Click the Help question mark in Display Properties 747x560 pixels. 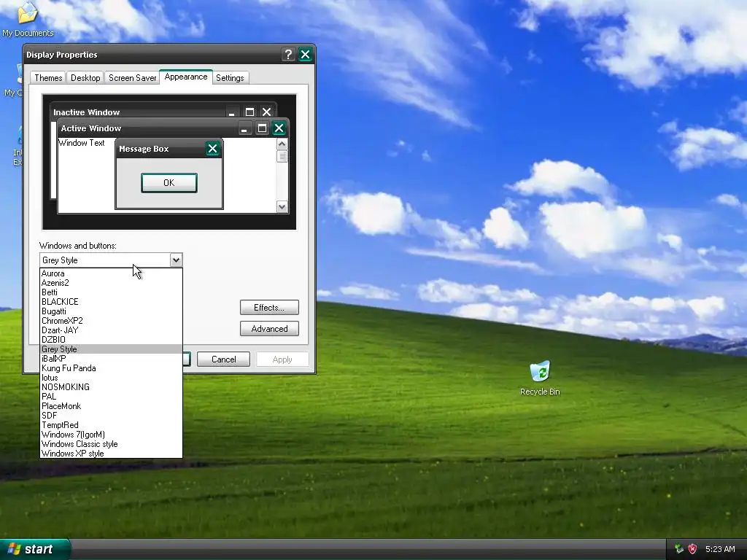287,55
